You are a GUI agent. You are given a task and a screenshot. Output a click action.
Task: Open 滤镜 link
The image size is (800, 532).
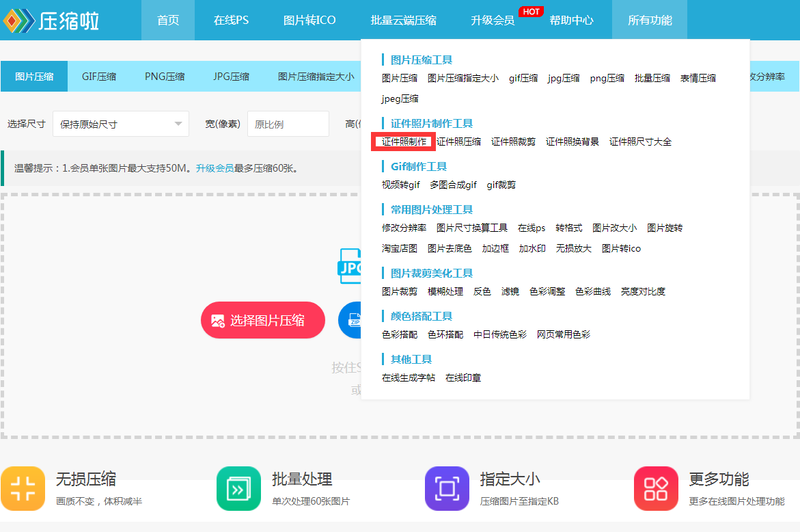(510, 291)
